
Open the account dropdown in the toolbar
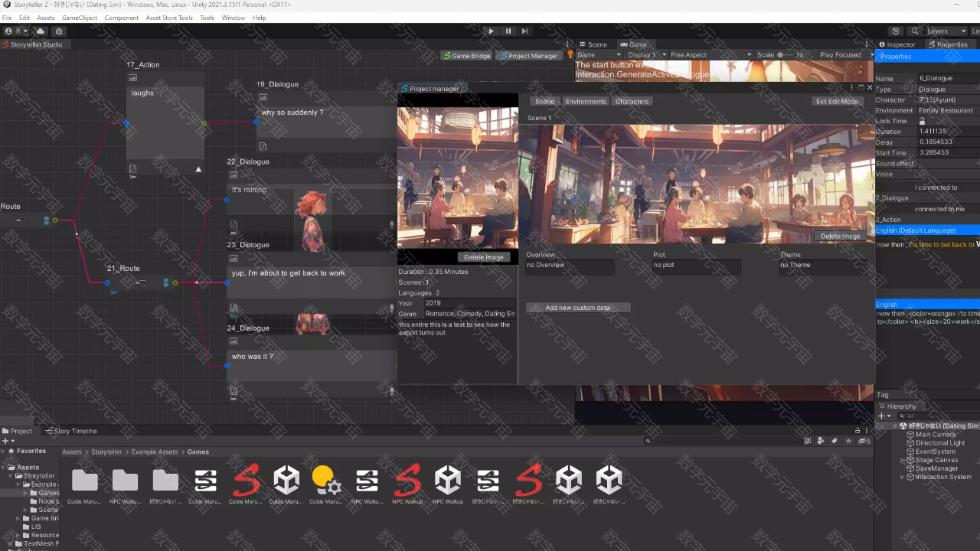click(17, 31)
